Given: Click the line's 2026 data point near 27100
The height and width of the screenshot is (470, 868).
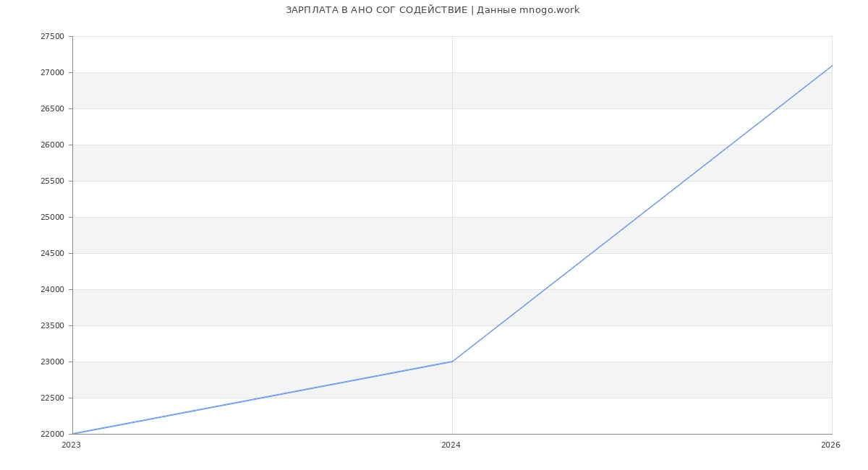Looking at the screenshot, I should [832, 66].
